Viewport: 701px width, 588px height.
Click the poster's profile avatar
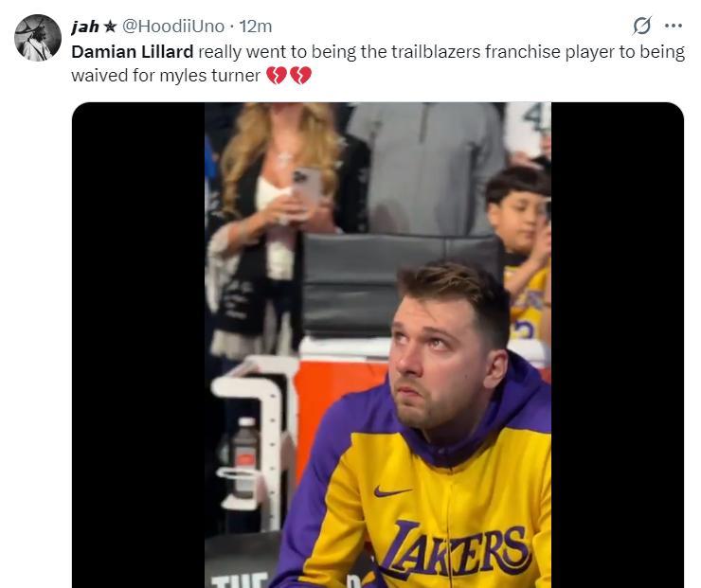pyautogui.click(x=38, y=38)
